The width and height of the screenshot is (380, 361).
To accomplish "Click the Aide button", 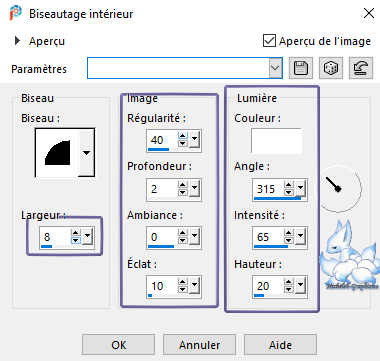I will pyautogui.click(x=280, y=345).
